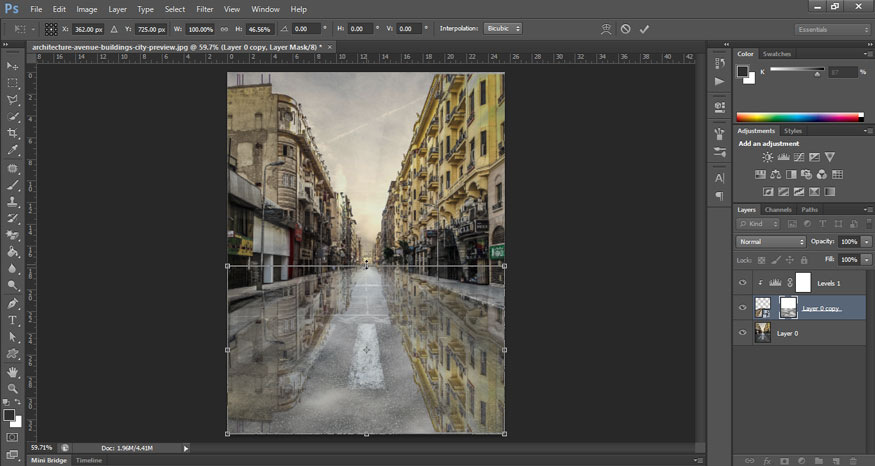Viewport: 875px width, 466px height.
Task: Hide Layer 0 with its eye icon
Action: (742, 333)
